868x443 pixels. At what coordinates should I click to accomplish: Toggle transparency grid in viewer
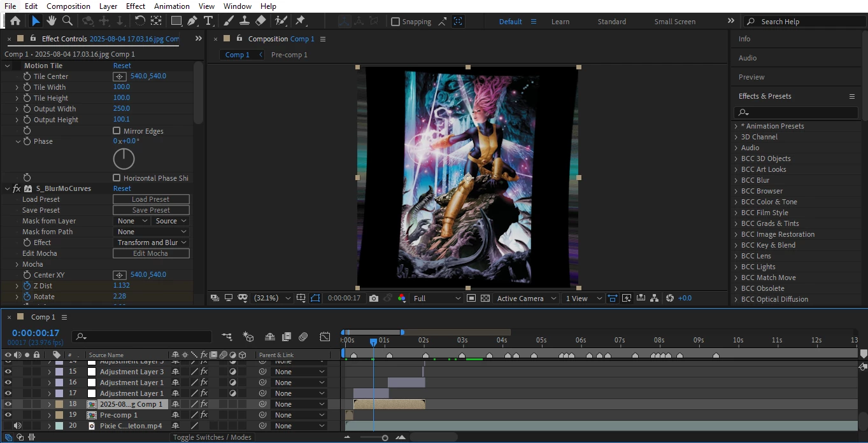(x=485, y=298)
